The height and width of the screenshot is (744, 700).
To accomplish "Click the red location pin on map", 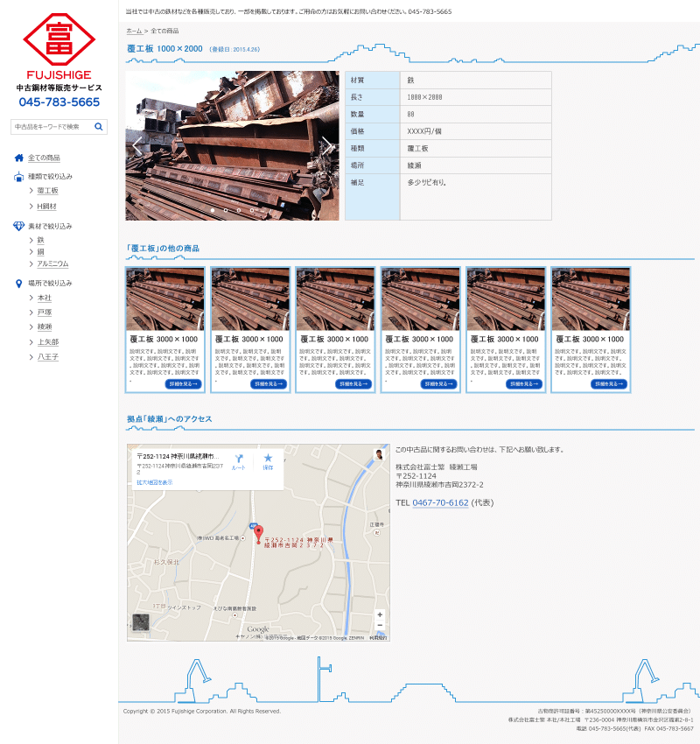I will pyautogui.click(x=258, y=534).
